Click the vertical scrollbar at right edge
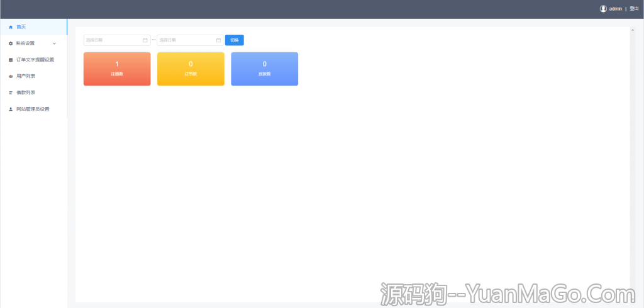 tap(633, 164)
